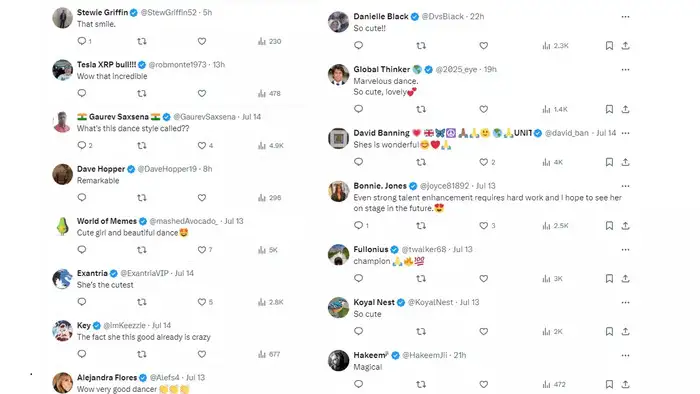Viewport: 700px width, 394px height.
Task: Open more options for Danielle Black's reply
Action: (625, 17)
